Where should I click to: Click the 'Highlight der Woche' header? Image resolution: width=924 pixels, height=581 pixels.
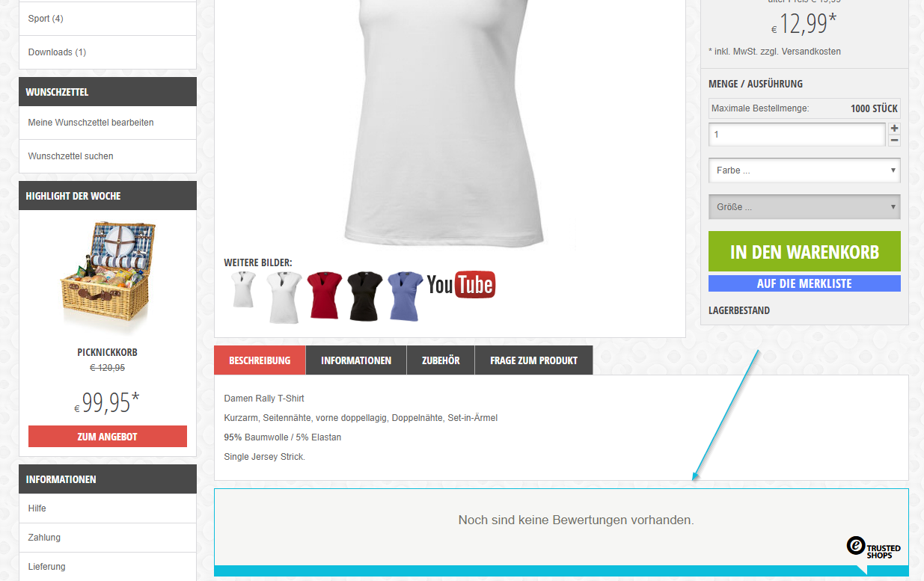tap(108, 196)
